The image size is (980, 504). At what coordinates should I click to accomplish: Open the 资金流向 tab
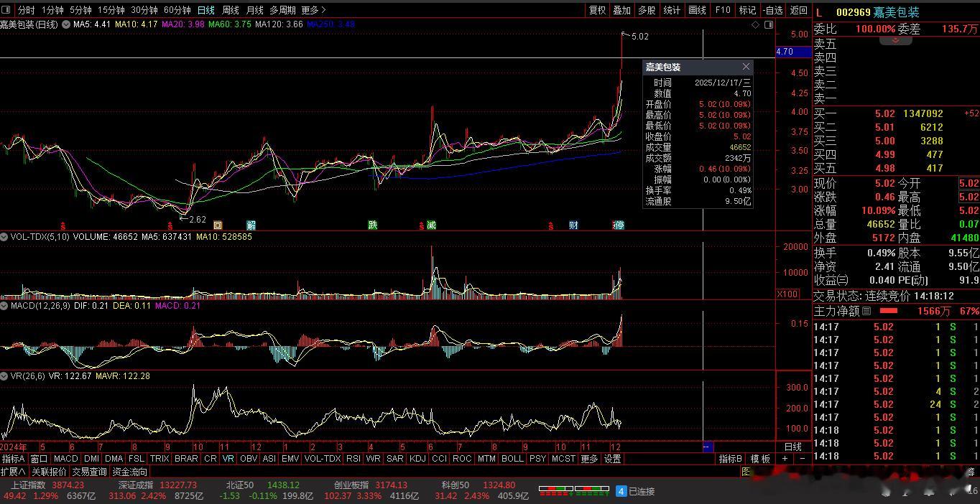pos(130,472)
